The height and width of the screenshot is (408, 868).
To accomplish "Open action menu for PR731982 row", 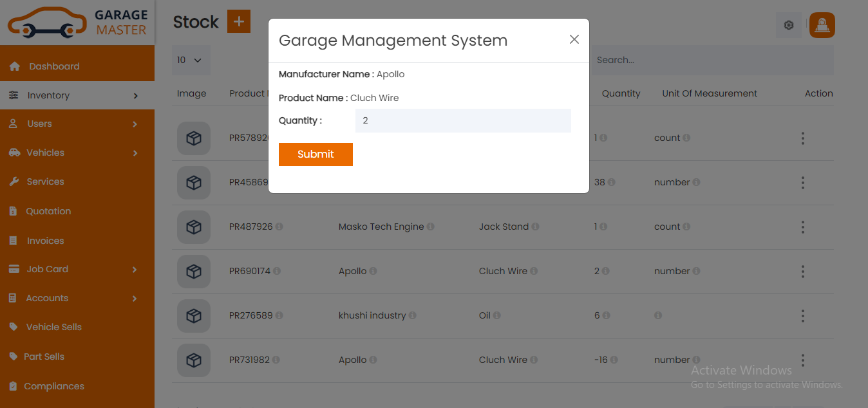I will point(802,360).
